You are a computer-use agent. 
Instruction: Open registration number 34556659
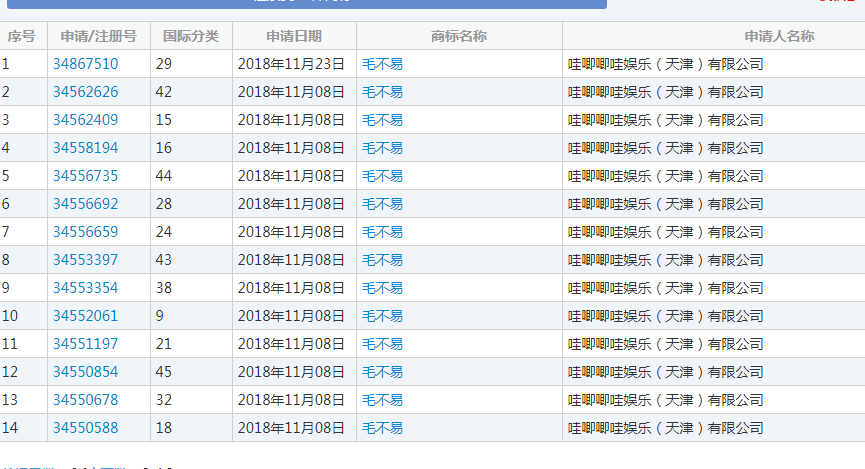point(86,232)
